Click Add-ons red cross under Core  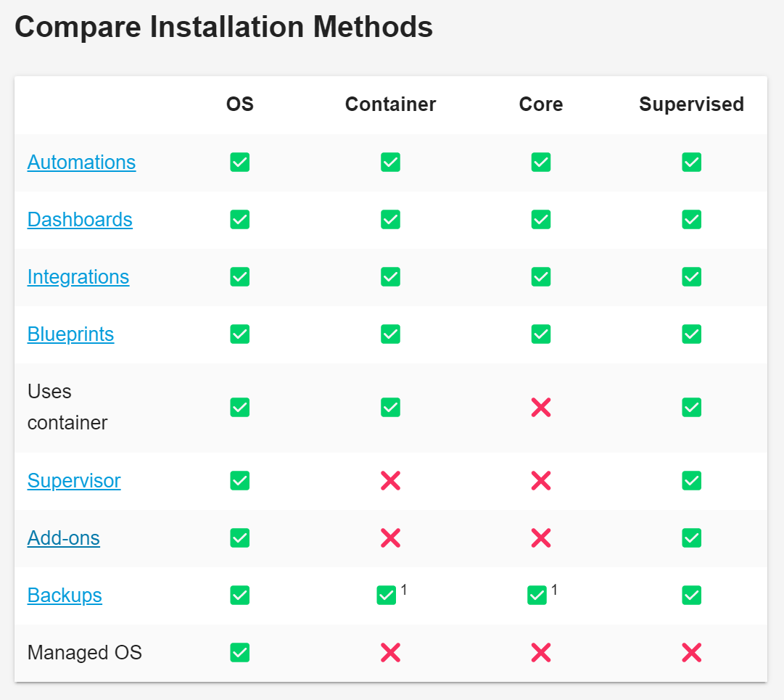point(541,538)
